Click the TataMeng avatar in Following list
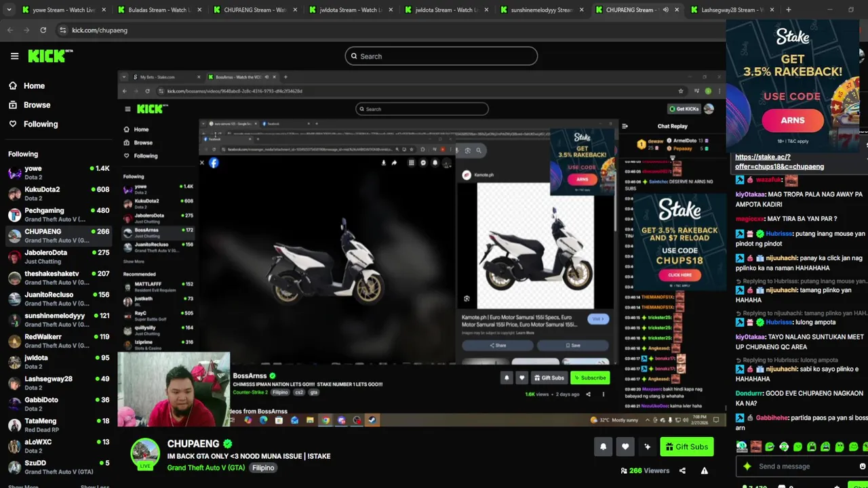Viewport: 868px width, 488px height. click(x=14, y=425)
